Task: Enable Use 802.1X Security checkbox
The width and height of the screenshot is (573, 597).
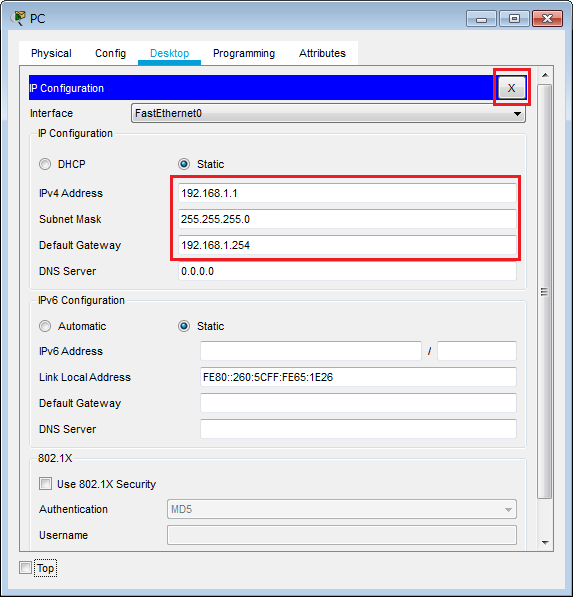Action: (45, 484)
